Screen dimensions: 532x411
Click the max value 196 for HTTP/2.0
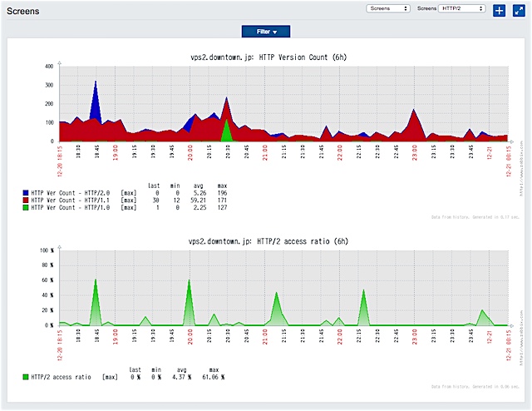[222, 193]
